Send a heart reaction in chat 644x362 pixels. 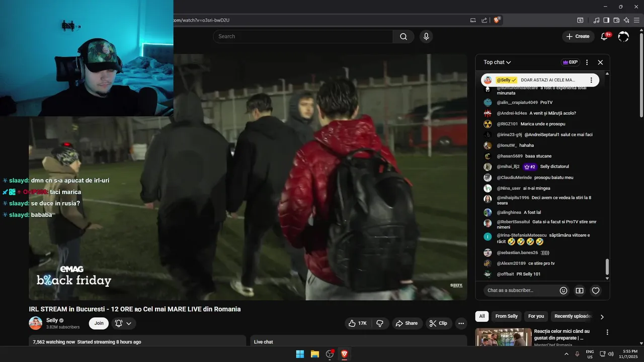[596, 291]
